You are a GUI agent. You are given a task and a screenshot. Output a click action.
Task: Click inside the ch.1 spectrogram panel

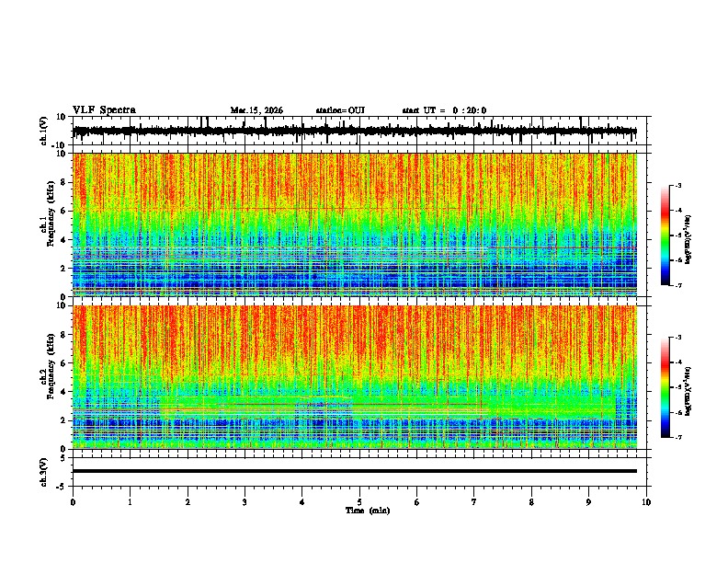tap(355, 224)
